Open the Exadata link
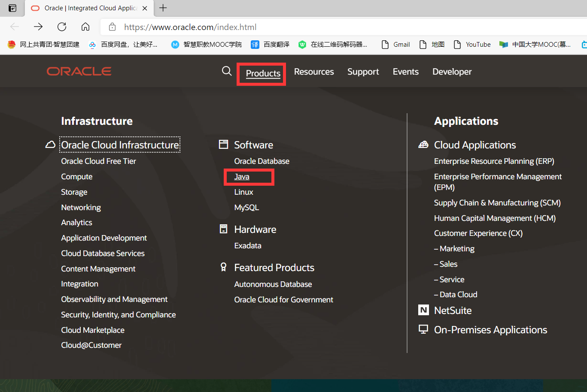587x392 pixels. 248,246
